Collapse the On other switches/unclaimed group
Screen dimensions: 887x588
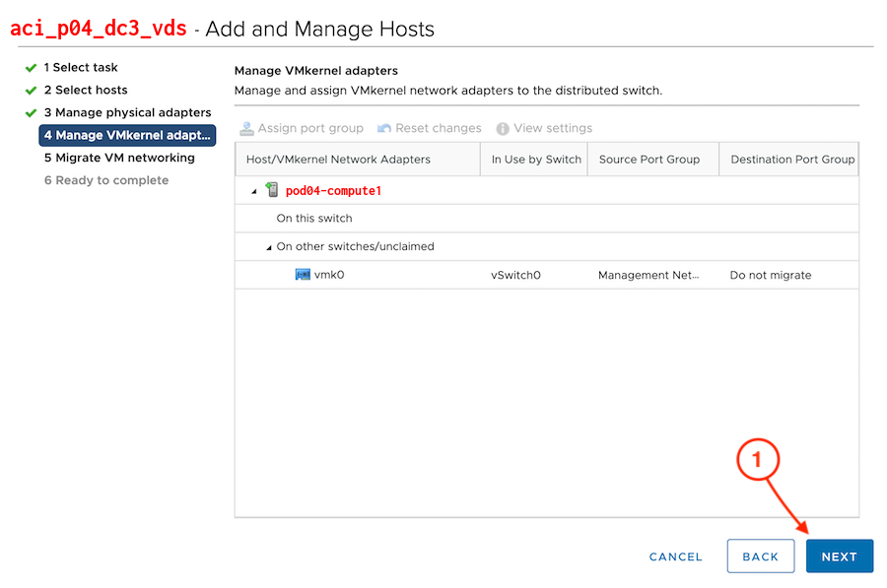(x=268, y=247)
